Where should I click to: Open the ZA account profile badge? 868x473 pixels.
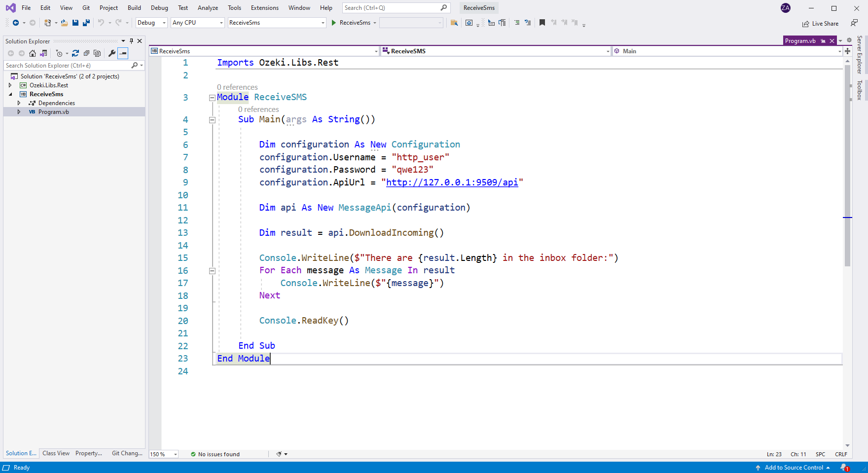pyautogui.click(x=786, y=8)
